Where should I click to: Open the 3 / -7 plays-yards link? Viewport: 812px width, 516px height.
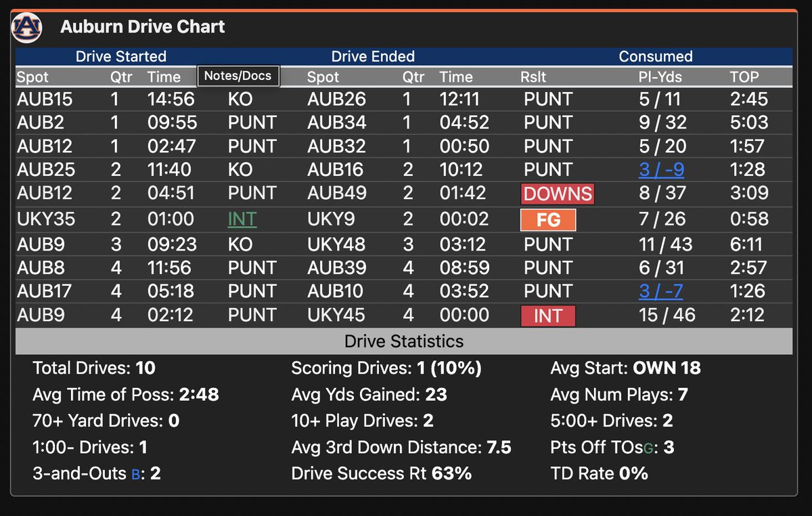tap(661, 291)
